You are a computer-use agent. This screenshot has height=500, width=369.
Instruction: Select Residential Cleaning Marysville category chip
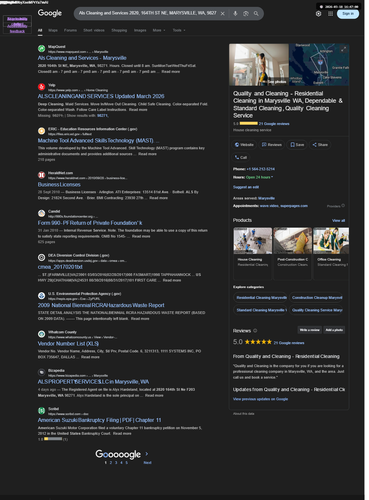pyautogui.click(x=260, y=298)
